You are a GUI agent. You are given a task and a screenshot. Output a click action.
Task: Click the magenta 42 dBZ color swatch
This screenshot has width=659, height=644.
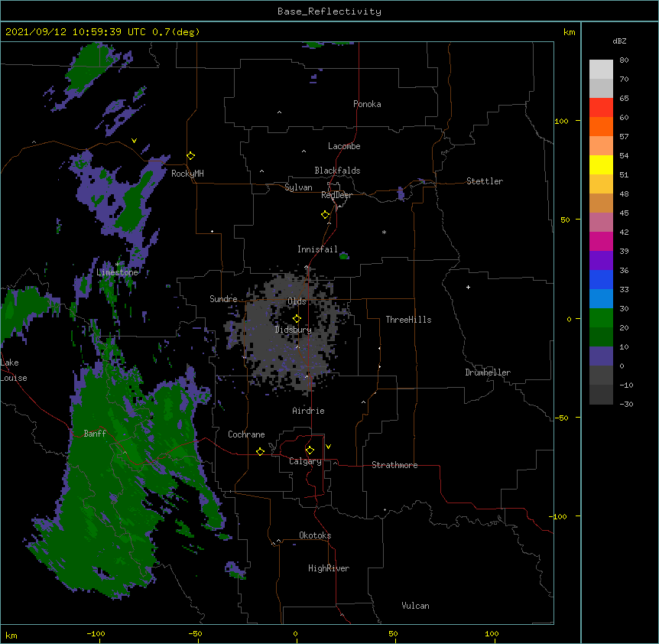(601, 241)
